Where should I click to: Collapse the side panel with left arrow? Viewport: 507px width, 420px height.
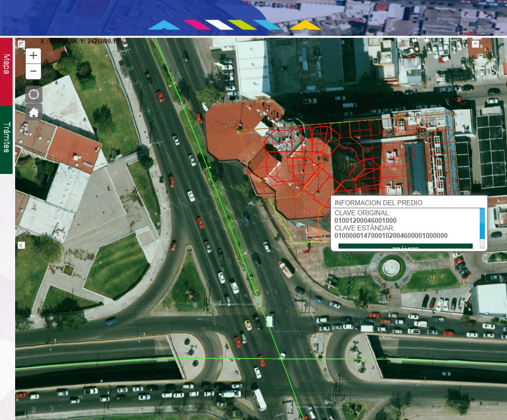21,246
